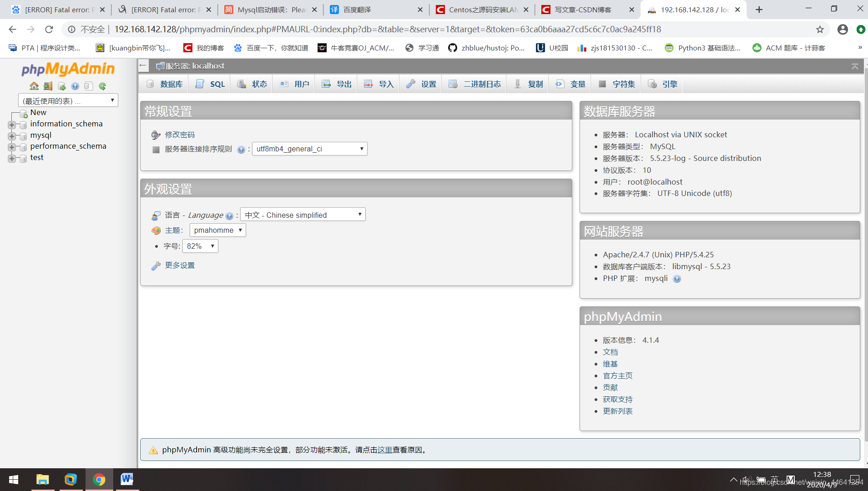Expand the performance_schema database node

click(x=12, y=147)
